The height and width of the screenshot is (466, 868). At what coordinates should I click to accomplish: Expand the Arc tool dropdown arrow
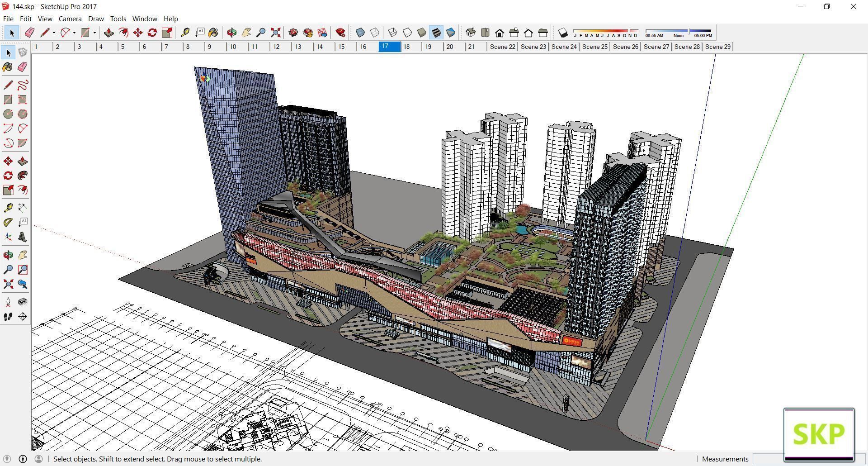[x=74, y=33]
